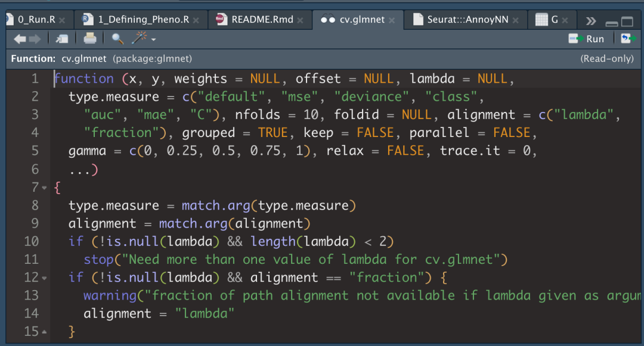The height and width of the screenshot is (346, 644).
Task: Click 'grouped' on line 4
Action: pos(209,133)
